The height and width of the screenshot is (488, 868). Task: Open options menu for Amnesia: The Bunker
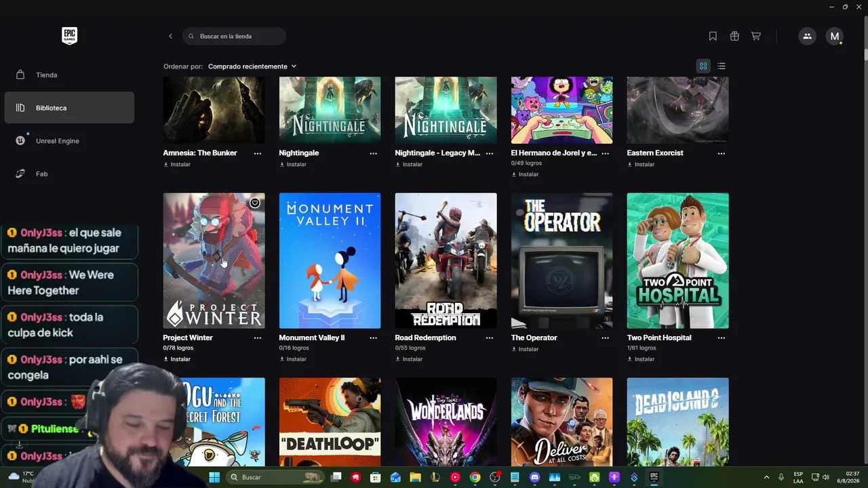tap(258, 153)
